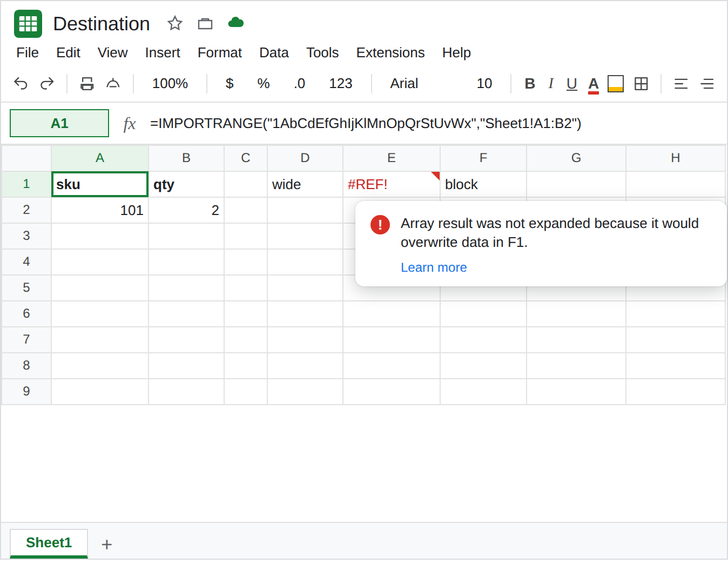Click the .0 decimal places button
The image size is (728, 564).
pyautogui.click(x=300, y=83)
